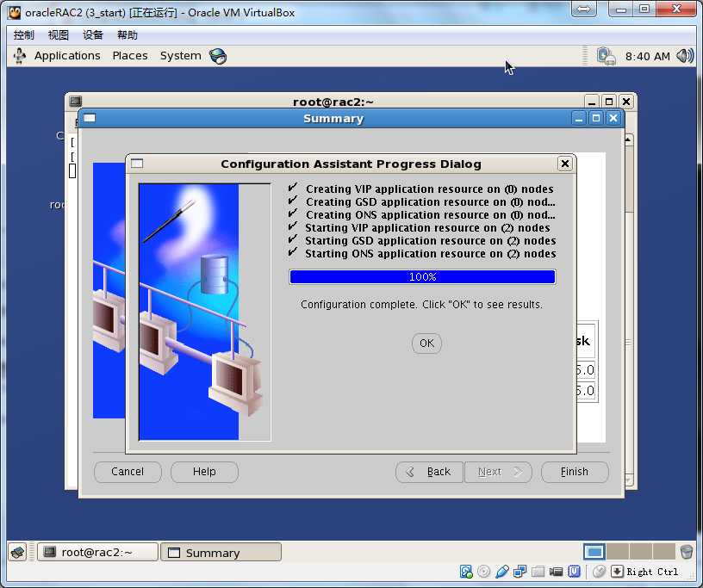Viewport: 703px width, 588px height.
Task: Click the Finish button in Summary window
Action: coord(575,472)
